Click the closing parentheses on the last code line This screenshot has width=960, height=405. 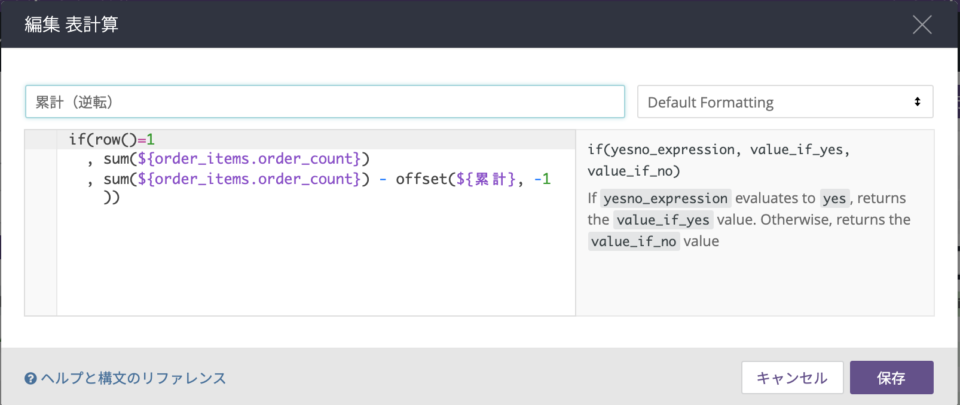[111, 199]
